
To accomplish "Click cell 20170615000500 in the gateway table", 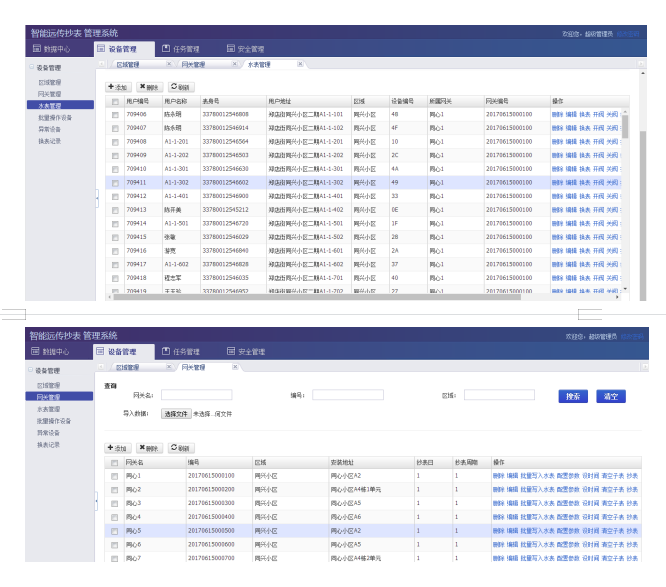I will (x=211, y=531).
